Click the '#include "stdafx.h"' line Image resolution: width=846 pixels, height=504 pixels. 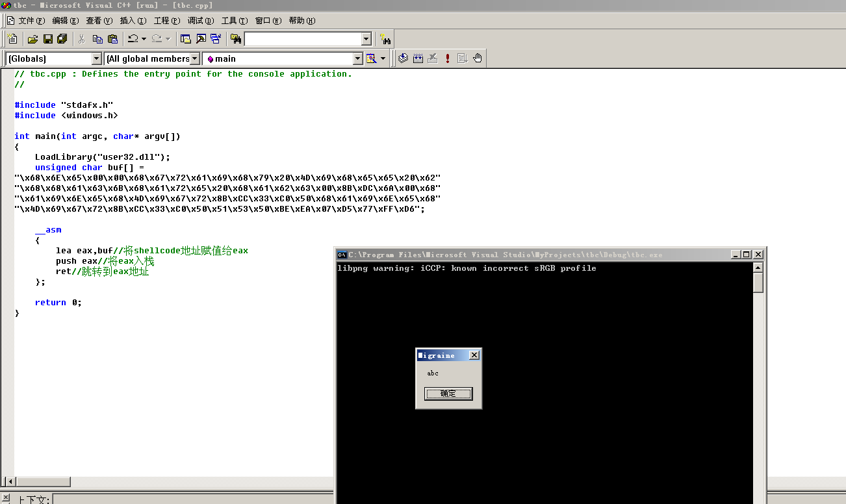point(64,105)
